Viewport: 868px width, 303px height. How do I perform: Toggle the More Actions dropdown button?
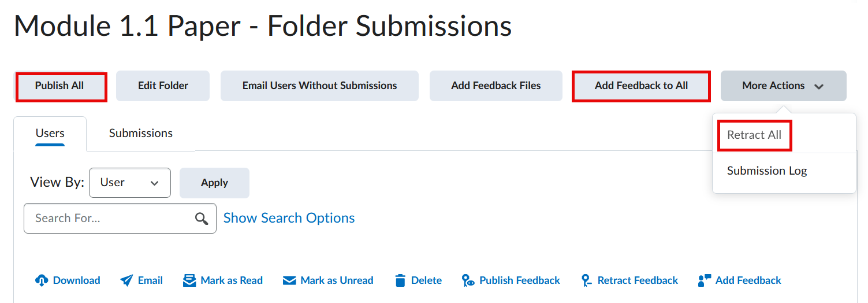tap(783, 86)
